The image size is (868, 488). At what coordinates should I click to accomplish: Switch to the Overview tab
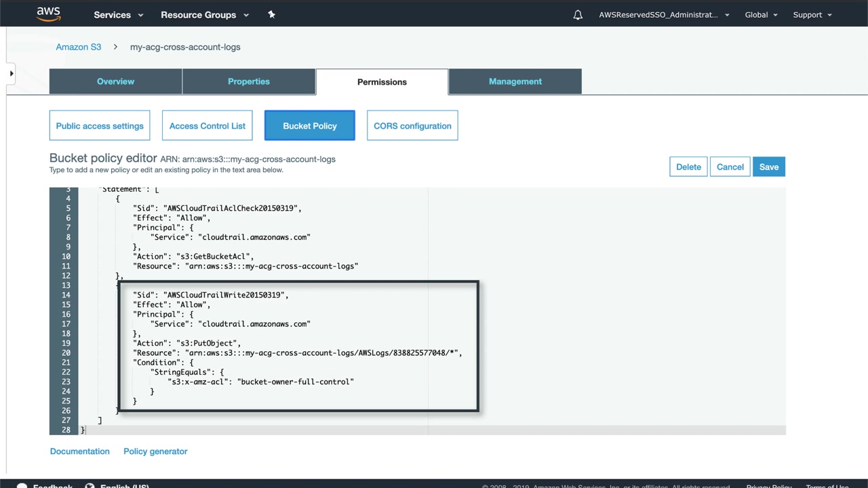point(115,81)
